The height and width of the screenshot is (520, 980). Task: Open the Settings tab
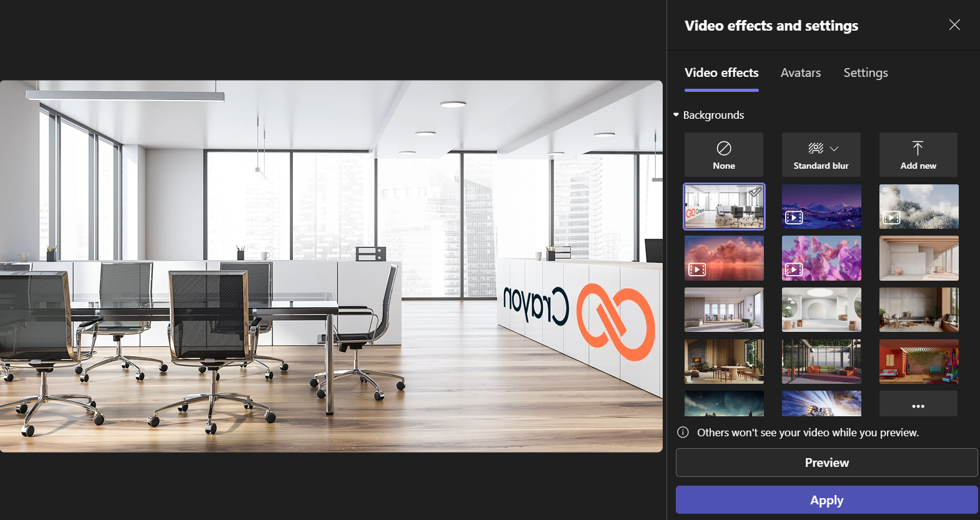click(866, 72)
